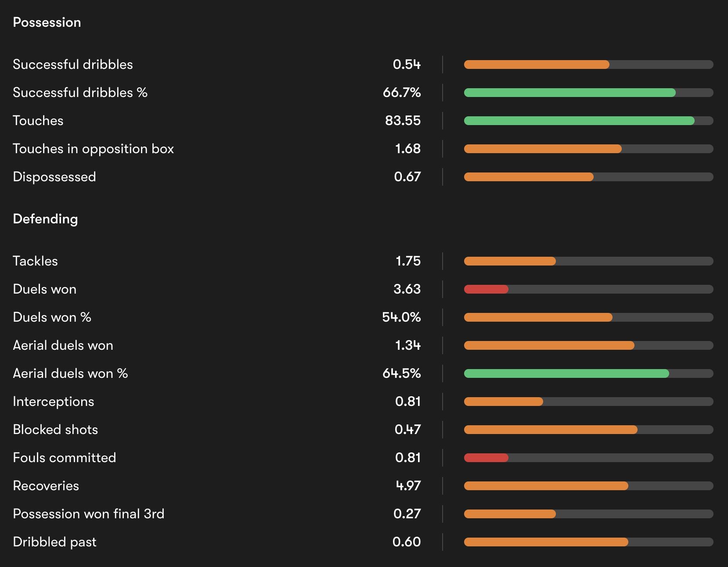728x567 pixels.
Task: Click the Aerial duels won label
Action: 63,345
